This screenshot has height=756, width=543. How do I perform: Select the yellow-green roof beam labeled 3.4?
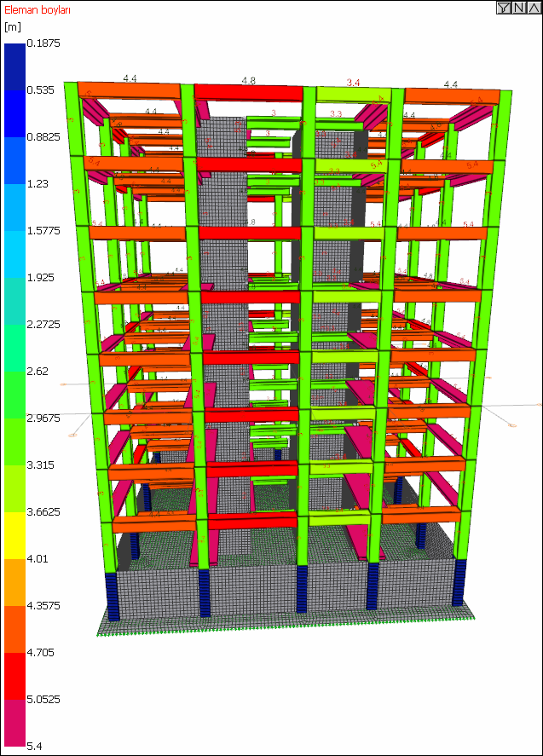pos(354,95)
